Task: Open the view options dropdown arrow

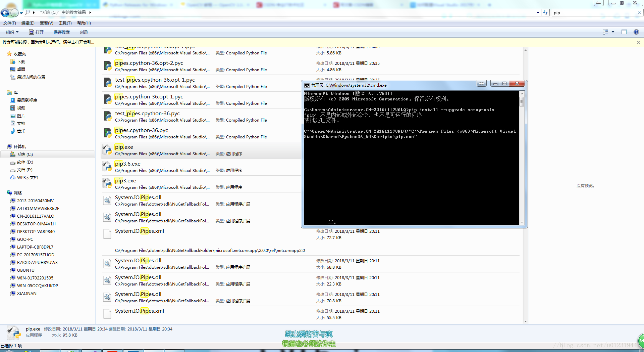Action: (x=613, y=32)
